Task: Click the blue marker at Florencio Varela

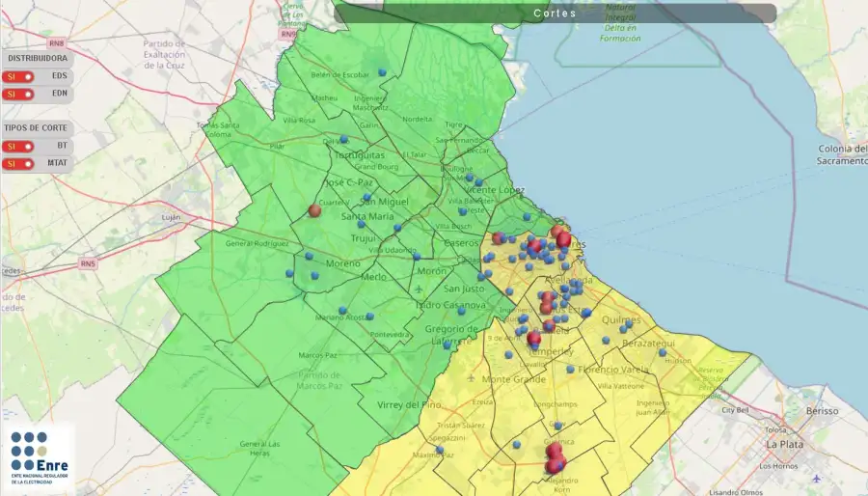Action: tap(570, 370)
